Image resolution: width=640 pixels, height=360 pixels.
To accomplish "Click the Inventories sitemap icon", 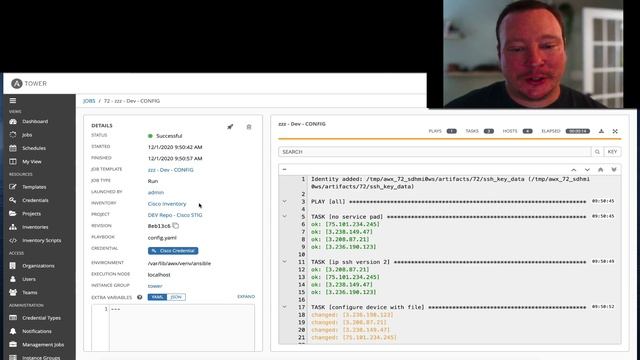I will click(x=13, y=227).
